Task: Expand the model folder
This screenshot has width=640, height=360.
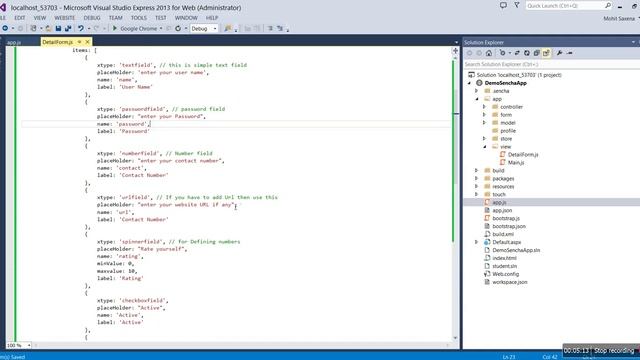Action: tap(484, 123)
